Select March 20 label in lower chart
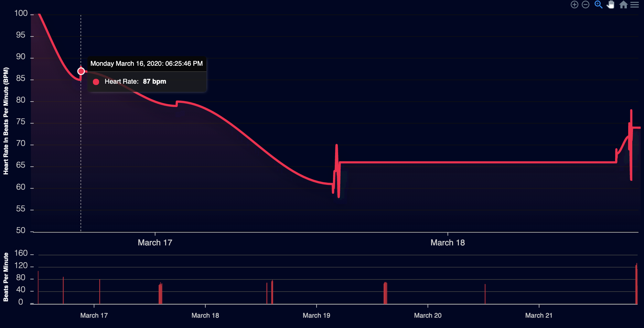Image resolution: width=644 pixels, height=328 pixels. pyautogui.click(x=428, y=315)
